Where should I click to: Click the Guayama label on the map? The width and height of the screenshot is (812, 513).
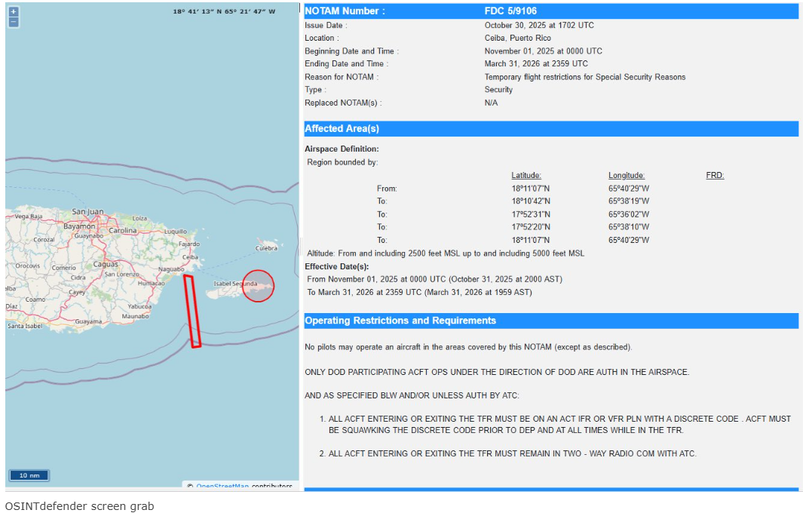pos(88,321)
